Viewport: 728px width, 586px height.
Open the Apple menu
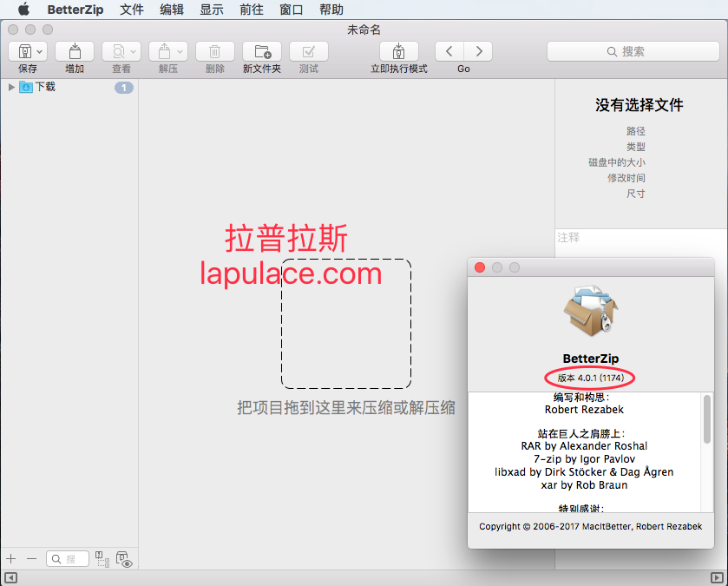pyautogui.click(x=23, y=10)
